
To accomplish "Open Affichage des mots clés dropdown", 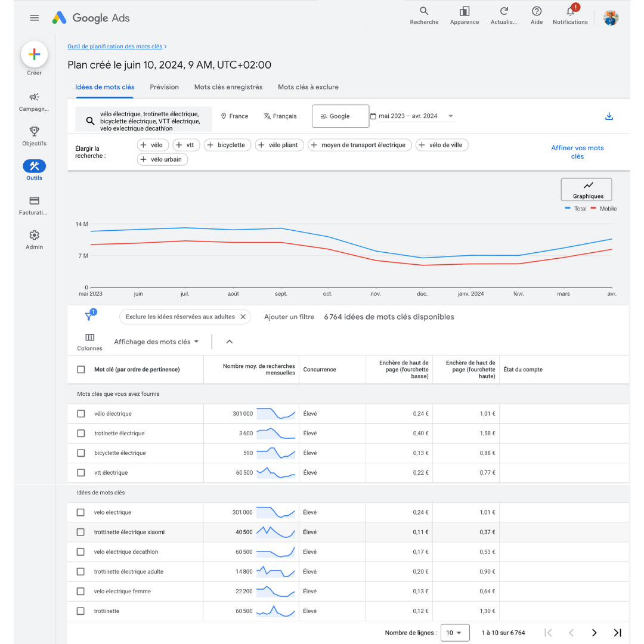I will (x=156, y=342).
